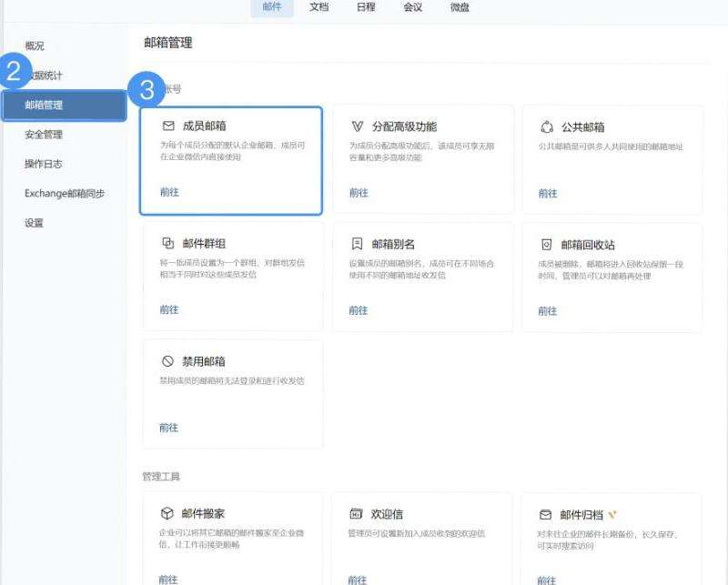Click the 邮箱回收站 recycle bin icon

click(546, 245)
